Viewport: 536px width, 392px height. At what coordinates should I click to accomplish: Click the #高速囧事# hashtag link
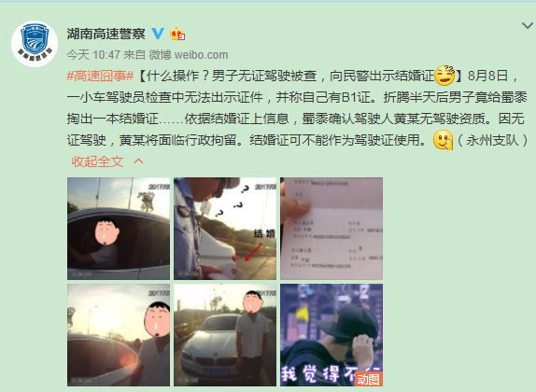[x=100, y=76]
